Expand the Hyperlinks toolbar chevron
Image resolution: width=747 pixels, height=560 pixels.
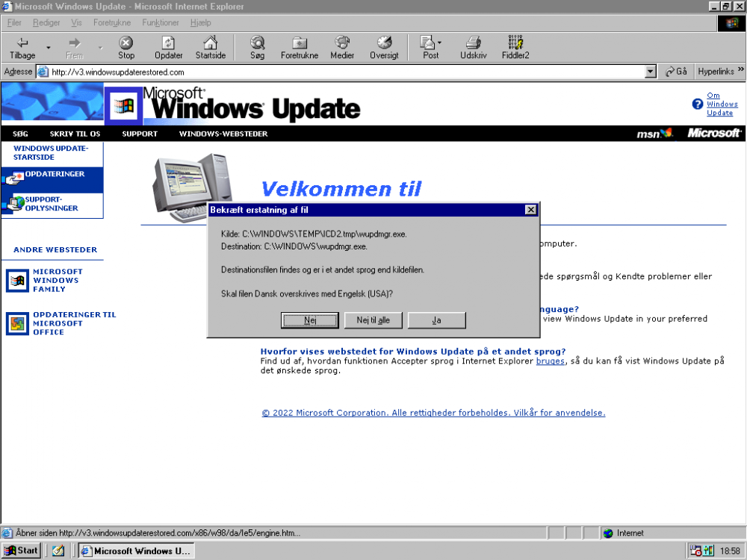pos(740,71)
